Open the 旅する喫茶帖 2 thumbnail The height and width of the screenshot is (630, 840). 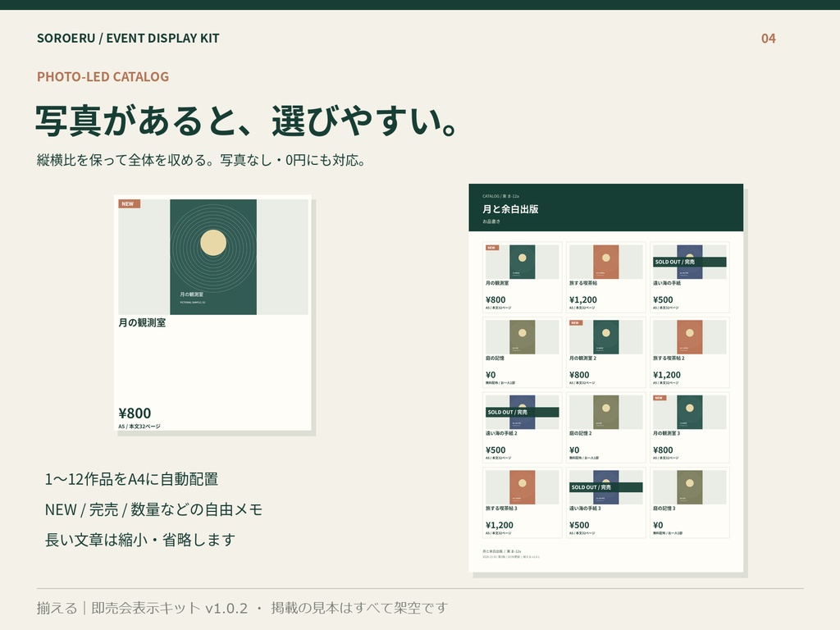click(x=689, y=337)
